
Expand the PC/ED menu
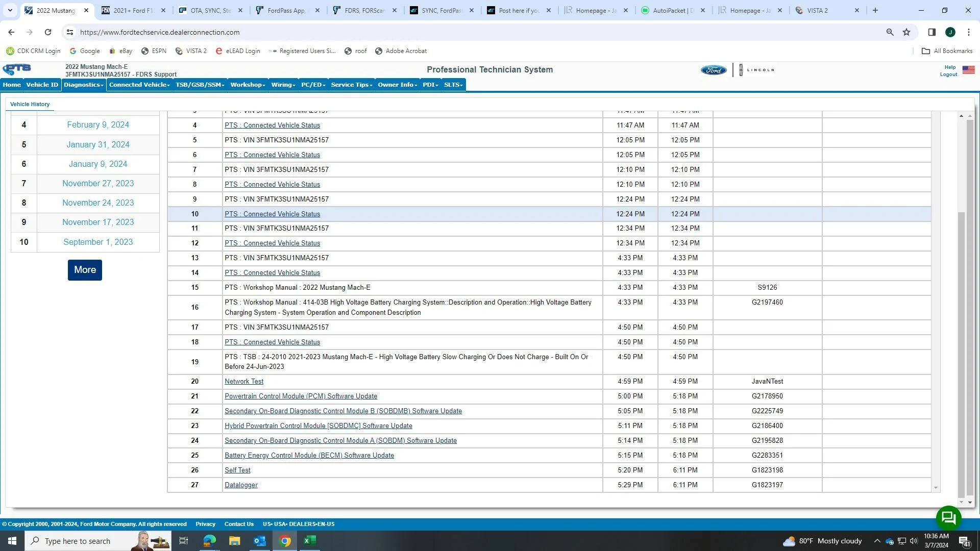313,85
